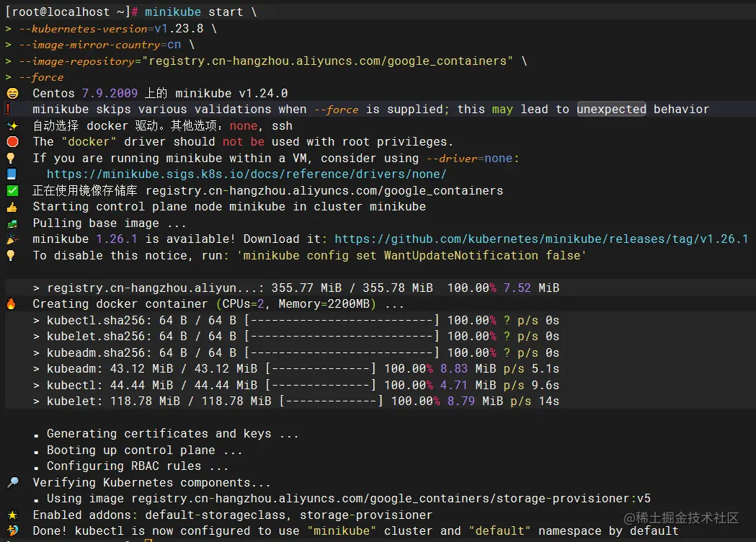The image size is (756, 542).
Task: Click the thumbs-up icon beside 'Starting control plane'
Action: point(12,207)
